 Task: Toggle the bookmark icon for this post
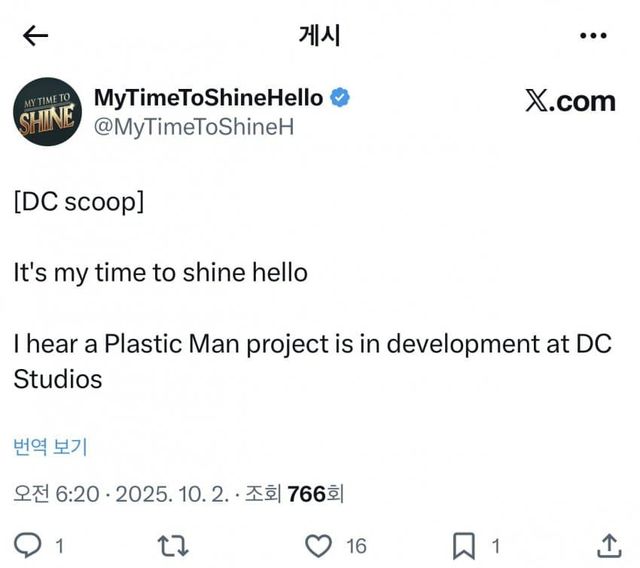point(464,546)
